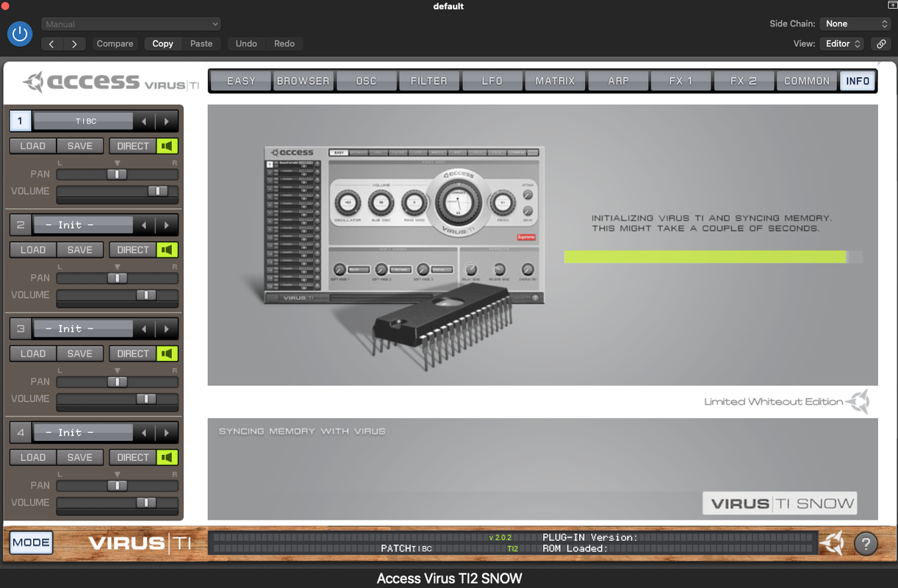Click LOAD for part 1
Screen dimensions: 898x588
(x=32, y=146)
